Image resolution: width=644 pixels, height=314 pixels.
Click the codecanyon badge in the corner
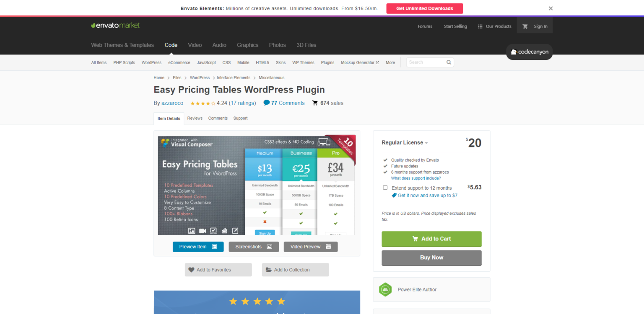[529, 52]
